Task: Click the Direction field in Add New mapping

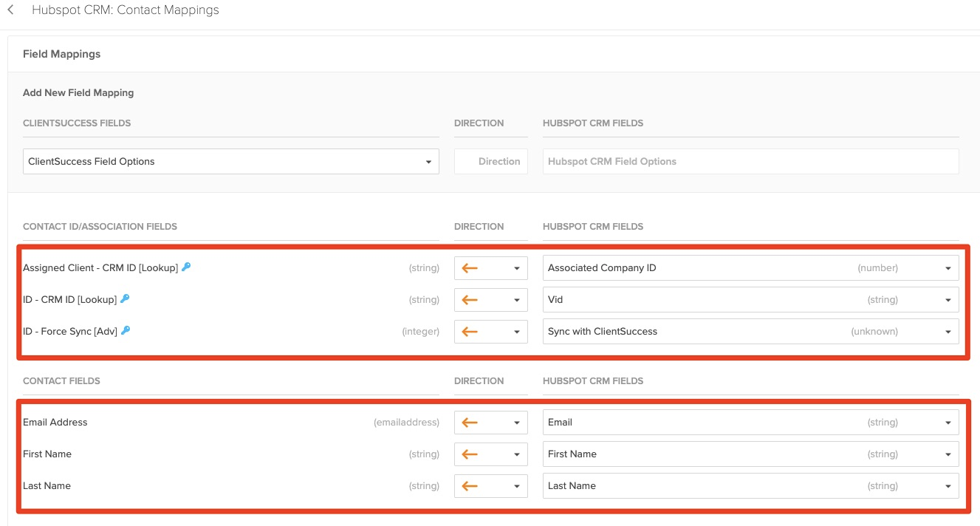Action: coord(491,162)
